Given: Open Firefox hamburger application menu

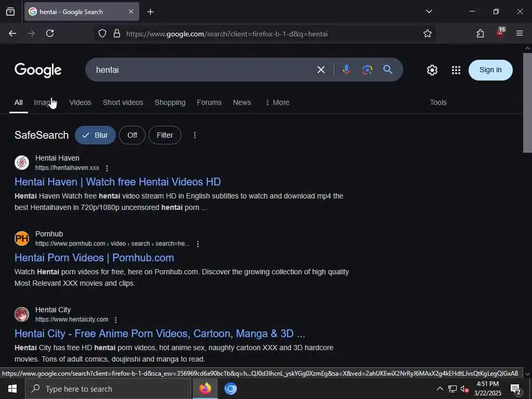Looking at the screenshot, I should coord(520,34).
